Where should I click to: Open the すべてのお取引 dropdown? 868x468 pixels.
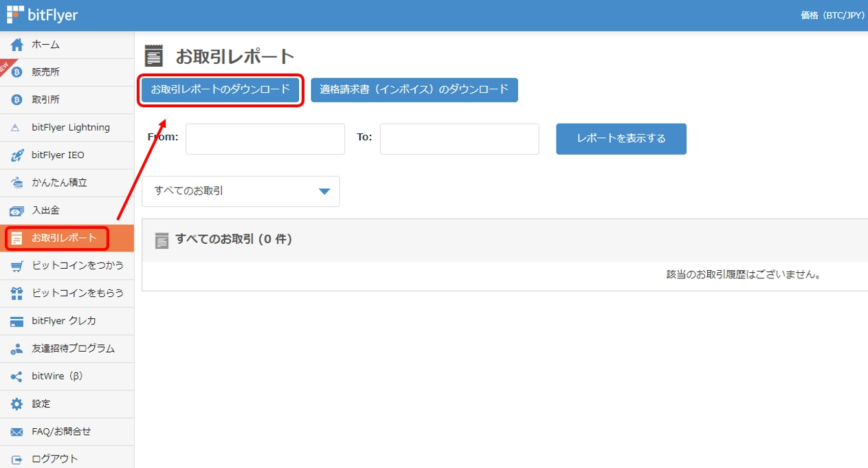click(x=241, y=191)
